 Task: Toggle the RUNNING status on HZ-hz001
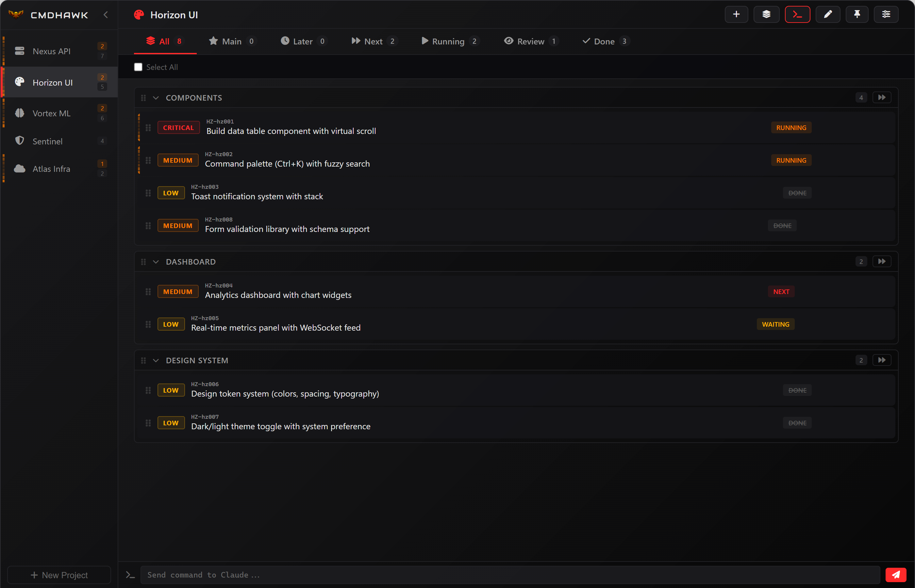pos(791,127)
